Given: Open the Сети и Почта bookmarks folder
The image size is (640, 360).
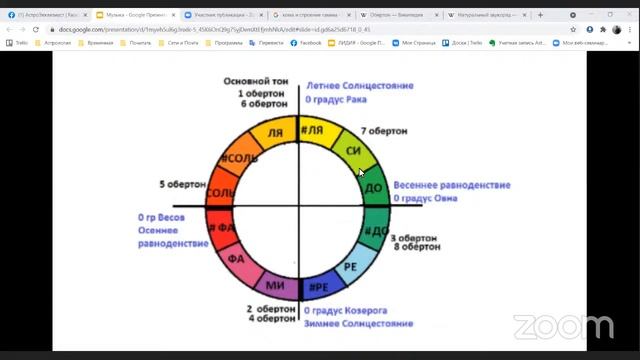Looking at the screenshot, I should coord(178,42).
